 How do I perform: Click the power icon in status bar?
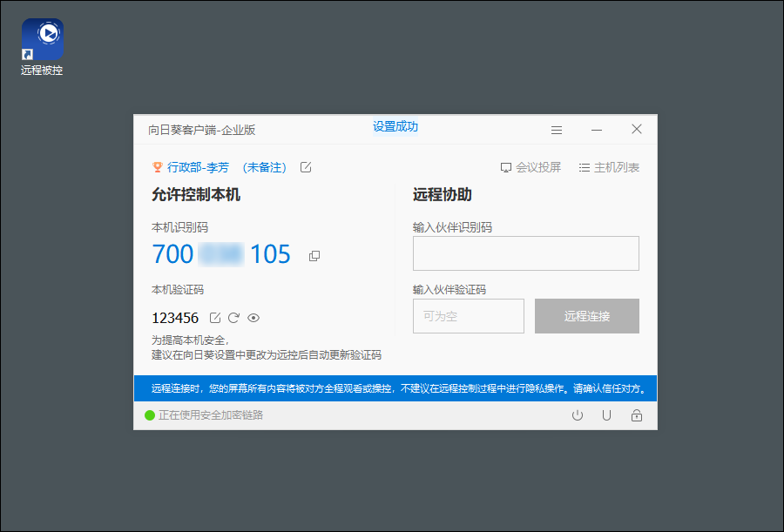point(578,415)
